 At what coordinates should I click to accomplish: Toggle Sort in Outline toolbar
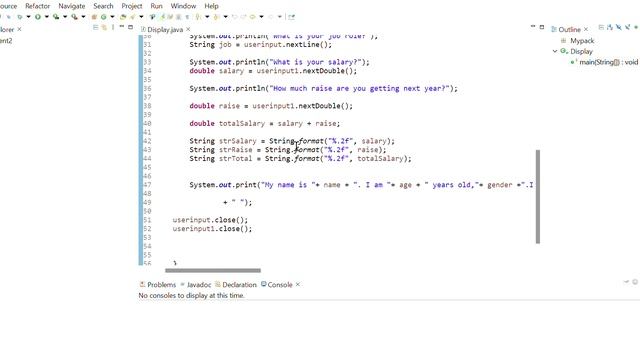610,27
